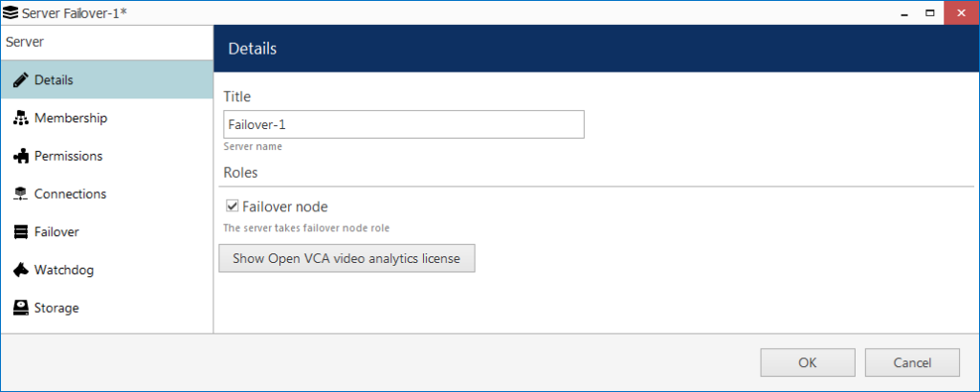Discard changes with the Cancel button
The width and height of the screenshot is (980, 392).
(912, 362)
